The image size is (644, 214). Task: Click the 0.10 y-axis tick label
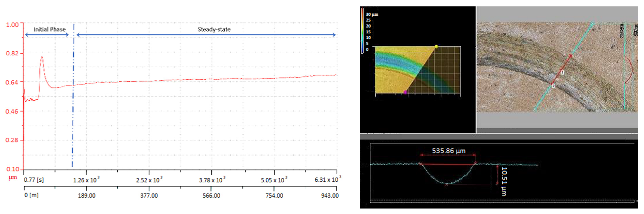point(12,169)
